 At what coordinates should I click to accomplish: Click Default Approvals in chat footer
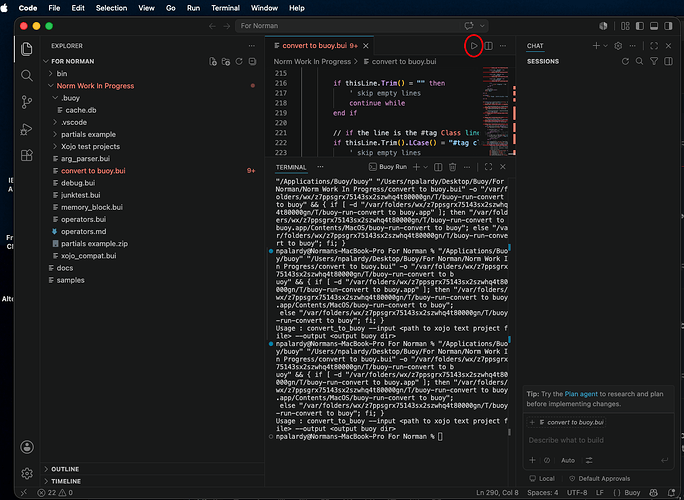point(600,479)
